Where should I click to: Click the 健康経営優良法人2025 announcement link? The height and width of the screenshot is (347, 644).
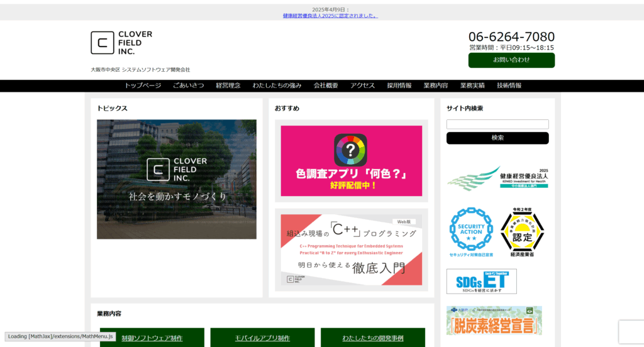point(330,16)
